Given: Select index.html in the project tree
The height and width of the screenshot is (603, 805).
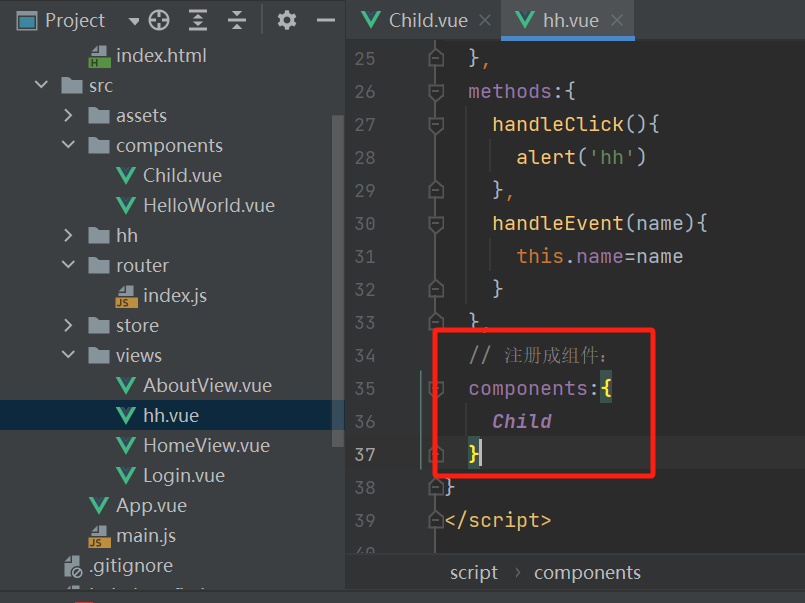Looking at the screenshot, I should (161, 55).
